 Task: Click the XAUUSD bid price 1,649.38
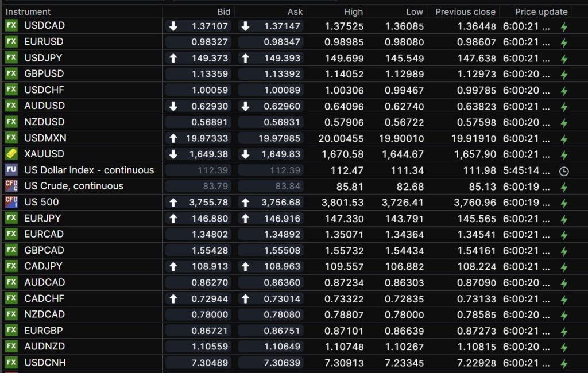[211, 154]
